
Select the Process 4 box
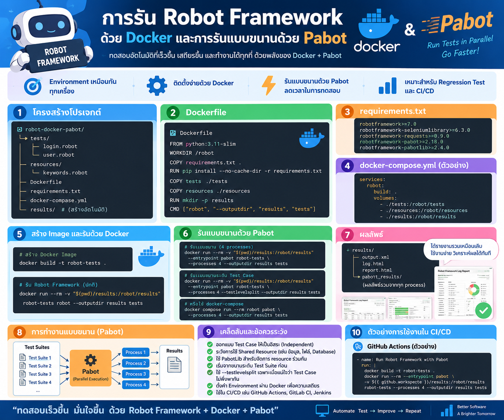(136, 384)
